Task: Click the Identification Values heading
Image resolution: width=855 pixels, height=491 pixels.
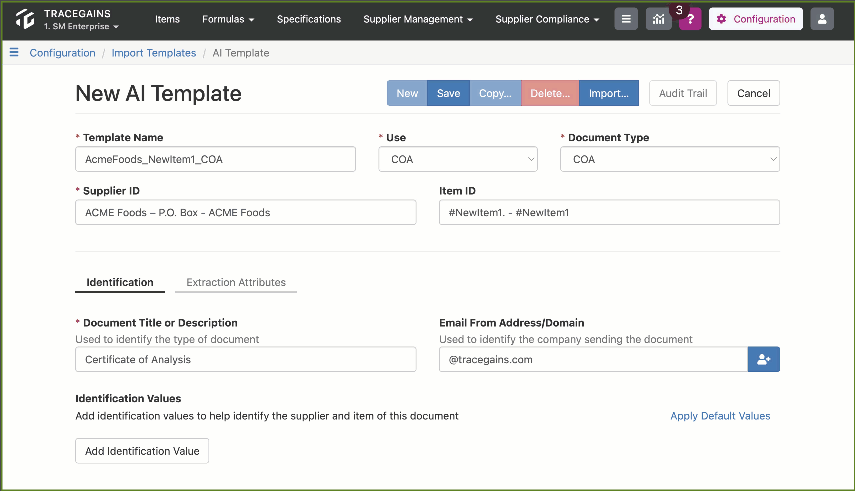Action: pyautogui.click(x=128, y=398)
